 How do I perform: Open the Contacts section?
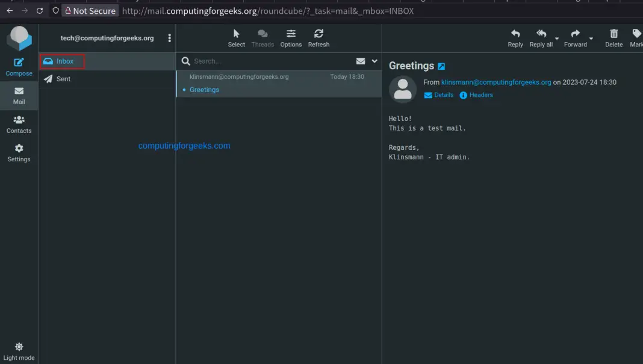click(x=19, y=124)
